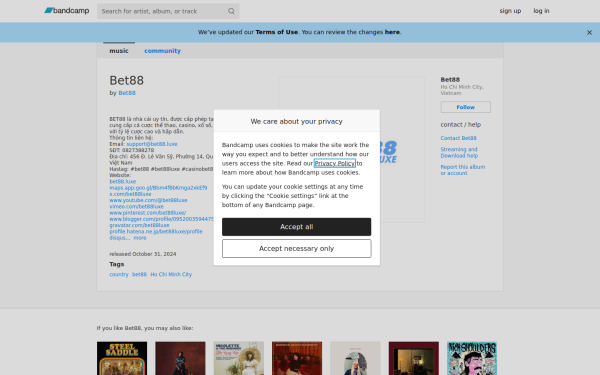Open the support@bet88.luxe email link
Image resolution: width=600 pixels, height=375 pixels.
click(152, 144)
